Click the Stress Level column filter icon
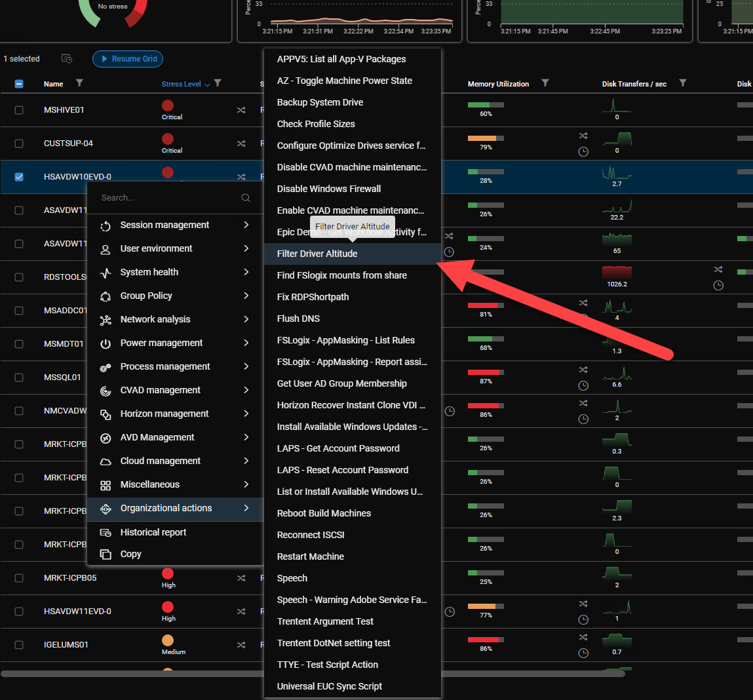This screenshot has height=700, width=753. tap(218, 83)
